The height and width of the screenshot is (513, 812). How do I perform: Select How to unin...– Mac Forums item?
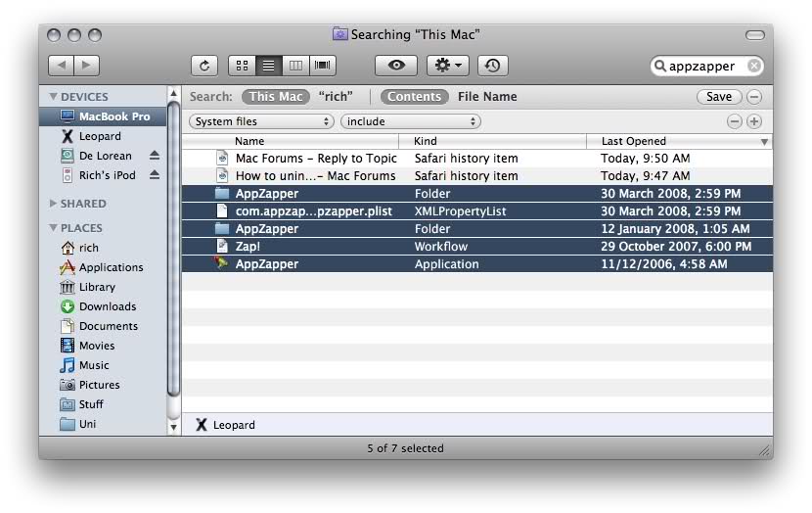coord(477,175)
